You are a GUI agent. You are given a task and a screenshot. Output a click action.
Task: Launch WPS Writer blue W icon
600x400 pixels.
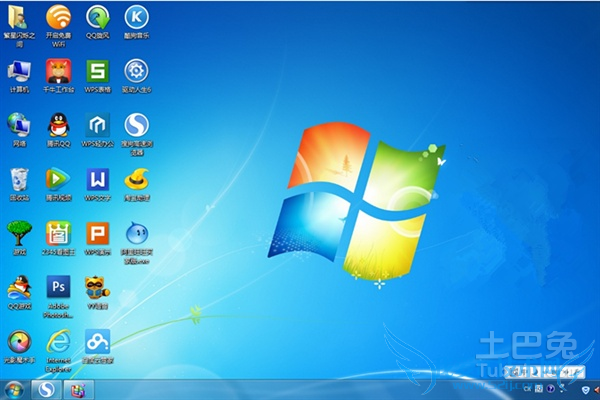(x=97, y=180)
